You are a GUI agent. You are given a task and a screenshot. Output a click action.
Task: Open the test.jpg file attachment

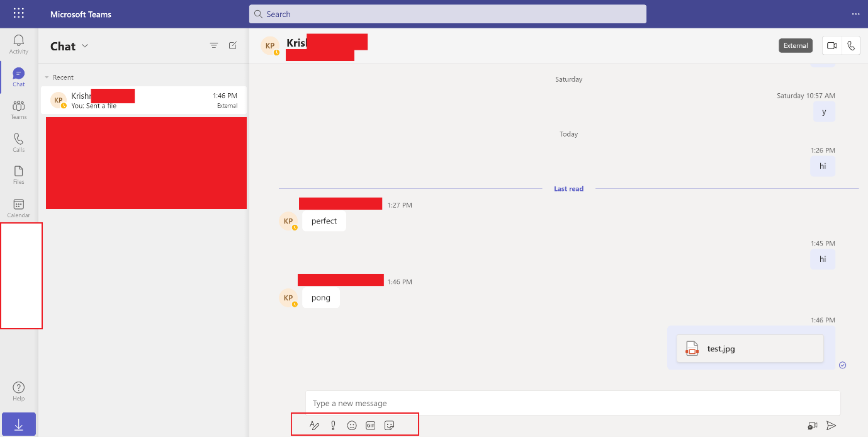tap(750, 348)
